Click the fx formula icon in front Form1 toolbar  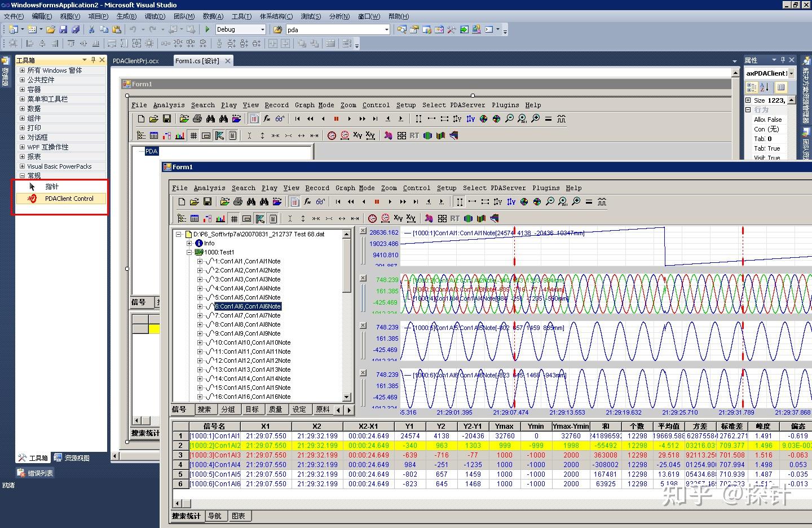click(x=307, y=202)
